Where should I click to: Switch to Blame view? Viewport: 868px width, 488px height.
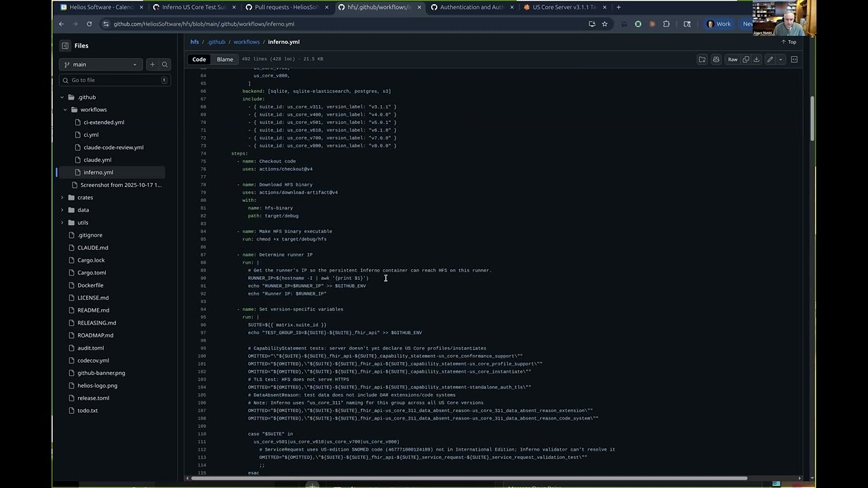224,60
